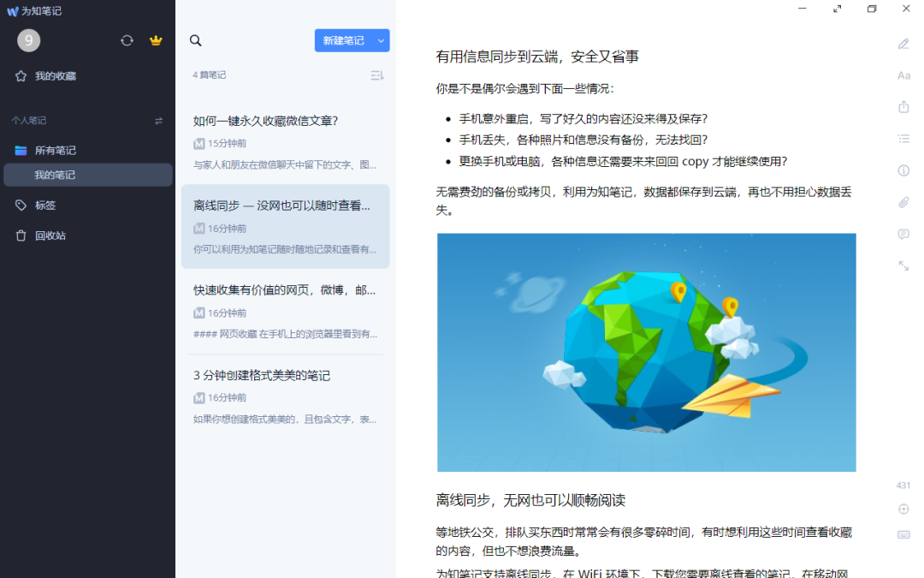Open the note outline icon
The image size is (924, 578).
[x=903, y=137]
